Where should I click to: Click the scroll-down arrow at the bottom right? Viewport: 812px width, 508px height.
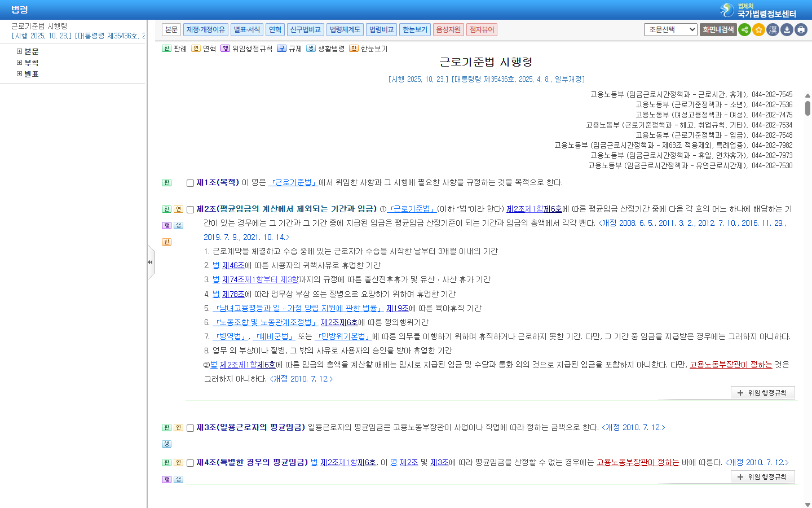click(x=807, y=505)
